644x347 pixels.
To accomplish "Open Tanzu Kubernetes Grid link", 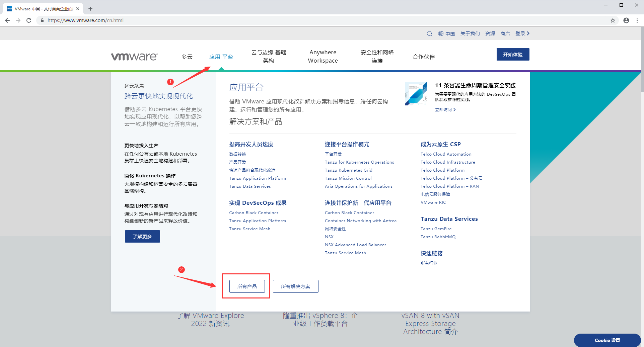I will point(349,170).
